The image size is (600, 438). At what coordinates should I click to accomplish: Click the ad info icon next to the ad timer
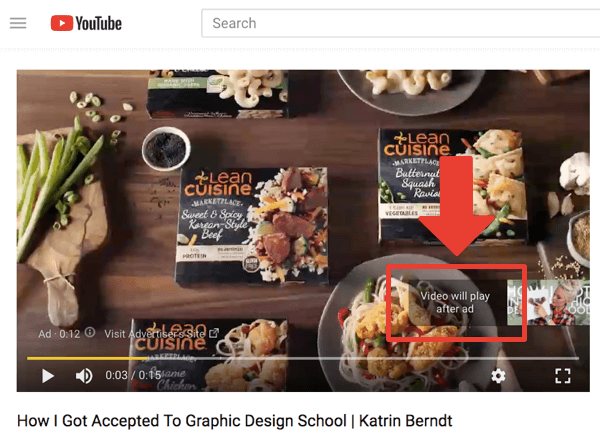coord(90,332)
